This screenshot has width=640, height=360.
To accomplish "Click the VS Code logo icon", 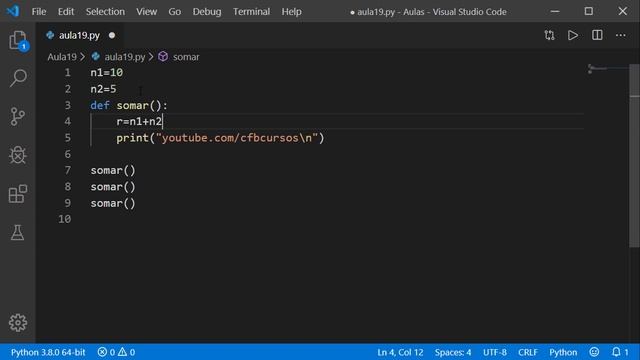I will [13, 11].
